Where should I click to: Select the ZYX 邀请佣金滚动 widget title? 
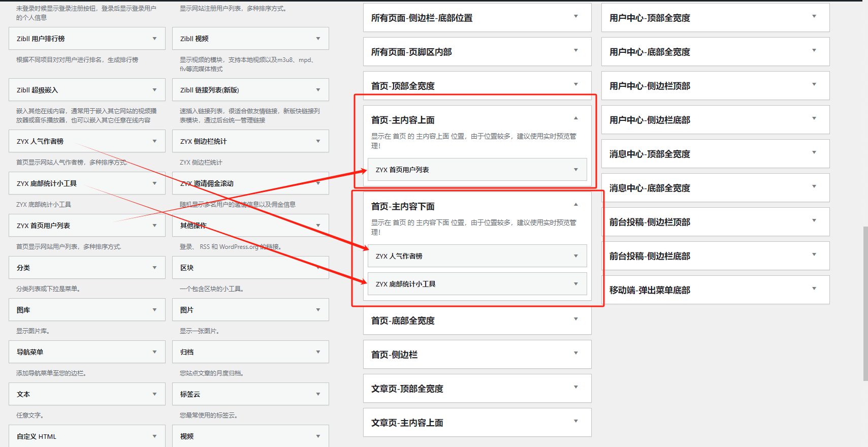pos(207,183)
